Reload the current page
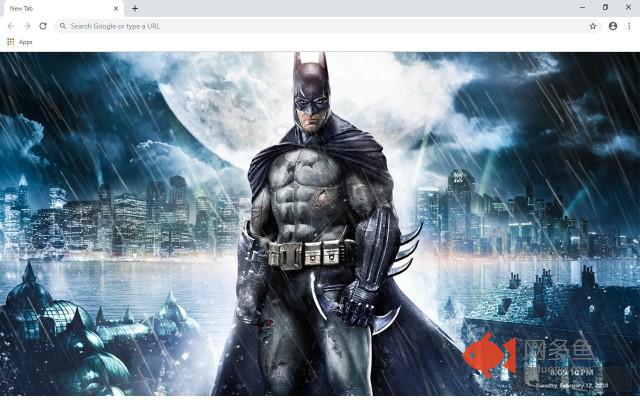The image size is (640, 400). click(43, 26)
